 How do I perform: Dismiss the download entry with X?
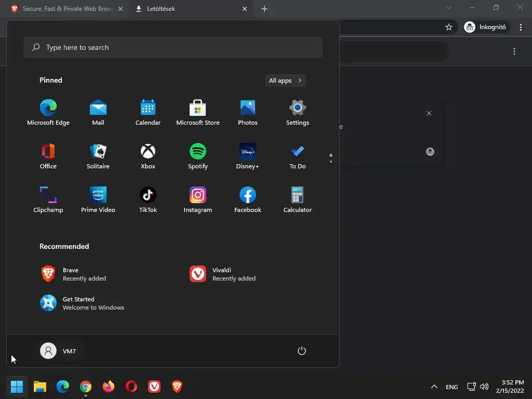tap(429, 113)
